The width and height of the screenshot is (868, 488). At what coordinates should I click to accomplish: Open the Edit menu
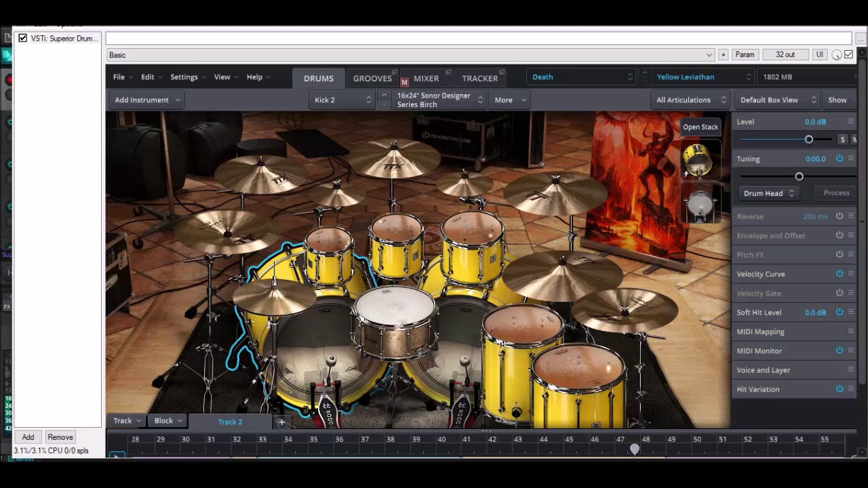tap(151, 77)
